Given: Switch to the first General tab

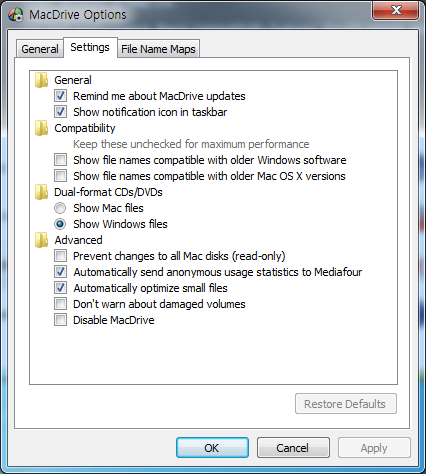Looking at the screenshot, I should [x=40, y=49].
